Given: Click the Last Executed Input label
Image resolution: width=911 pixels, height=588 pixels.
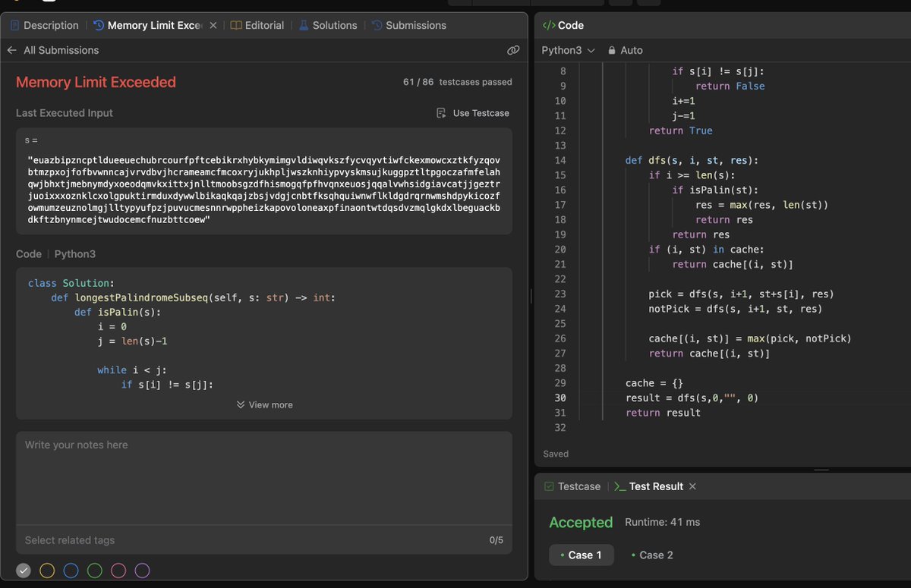Looking at the screenshot, I should tap(65, 113).
